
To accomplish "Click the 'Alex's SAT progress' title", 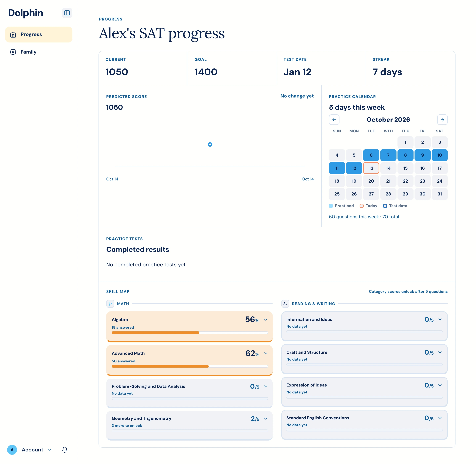I will tap(162, 33).
